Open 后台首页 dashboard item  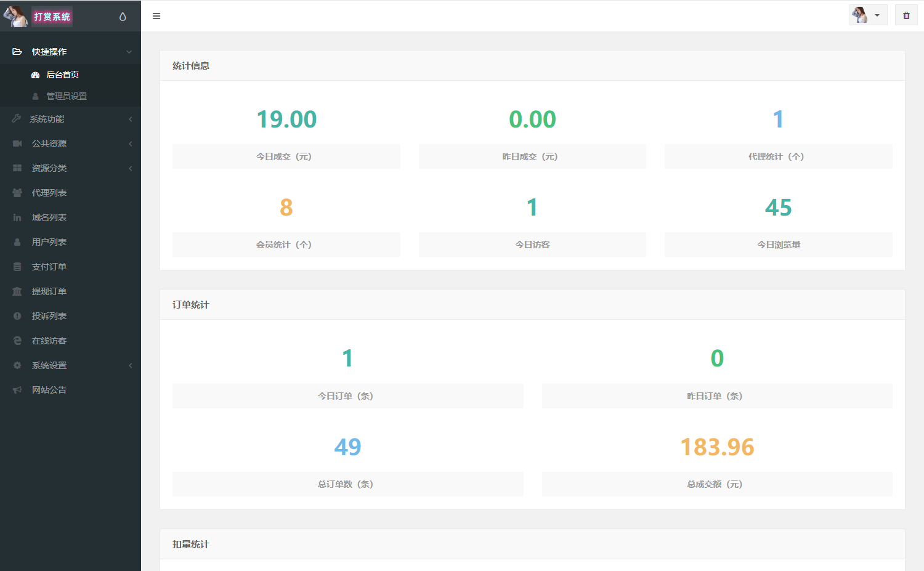click(x=62, y=75)
